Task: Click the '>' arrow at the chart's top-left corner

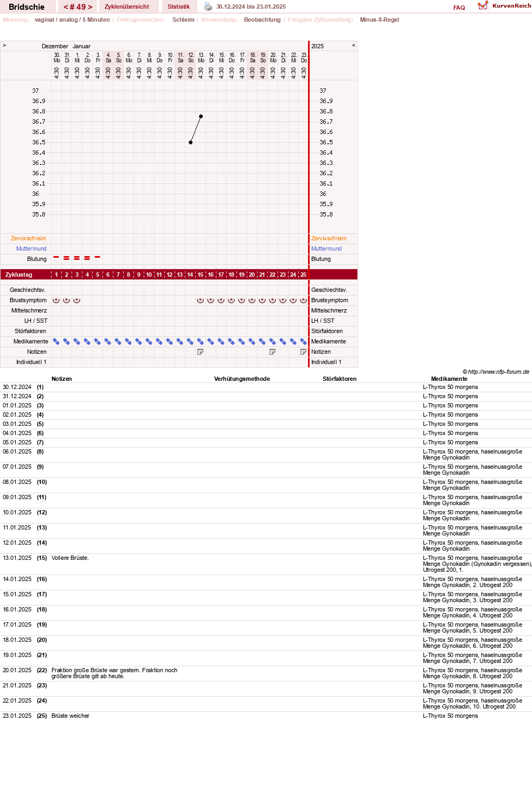Action: pos(4,46)
